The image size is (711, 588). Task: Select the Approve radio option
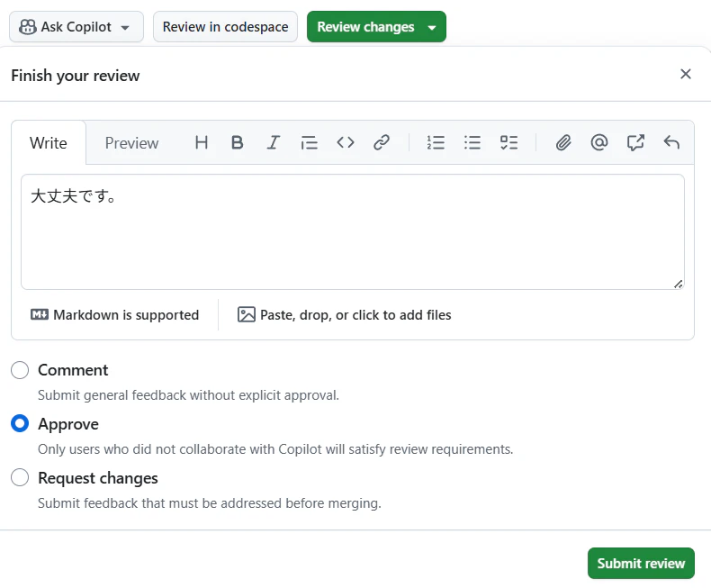tap(20, 424)
